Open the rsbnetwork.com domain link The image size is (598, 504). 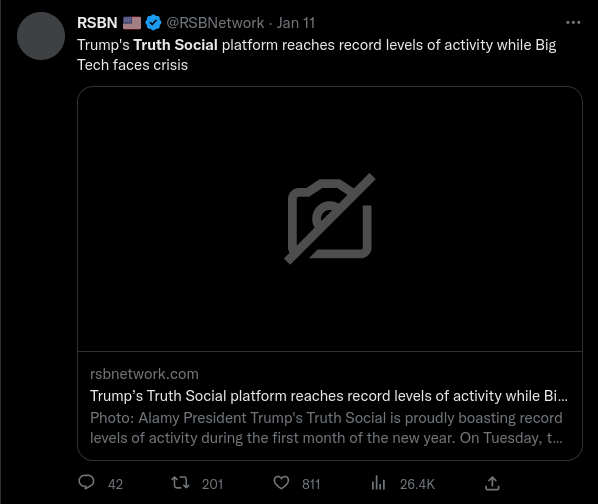point(144,374)
